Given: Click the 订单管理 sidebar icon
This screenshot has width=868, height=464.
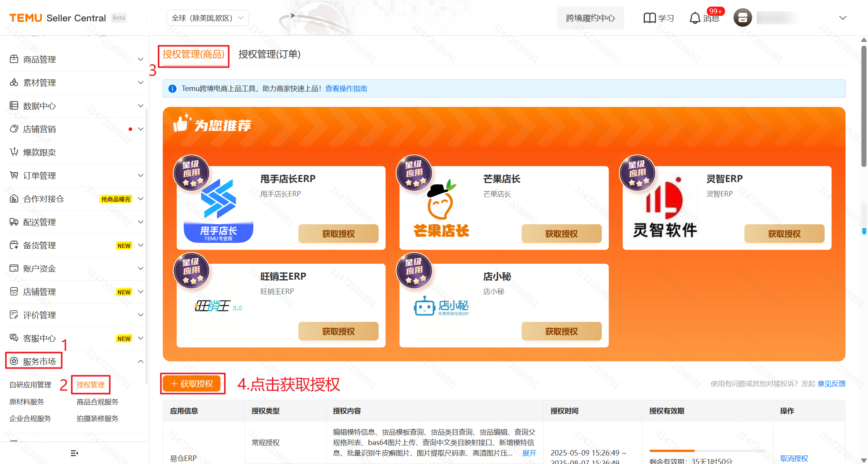Looking at the screenshot, I should click(14, 175).
